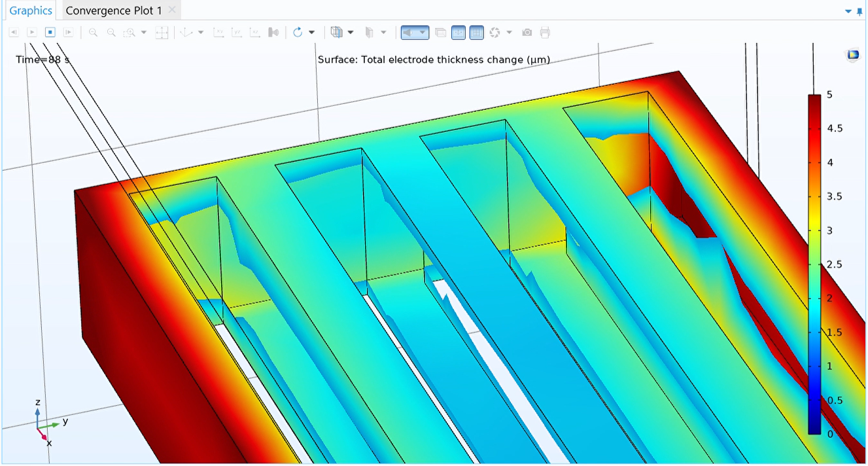This screenshot has height=466, width=868.
Task: Toggle the axis orientation indicator
Action: [459, 32]
